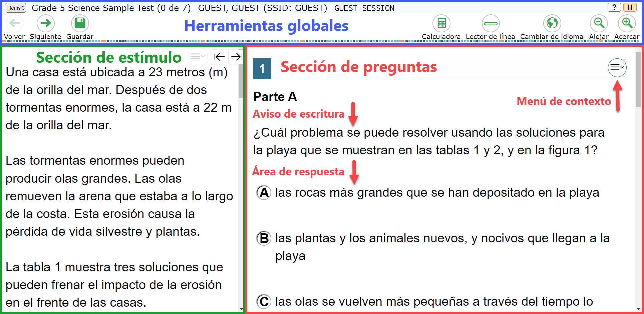Zoom in with the Acercar magnifier

pos(627,23)
